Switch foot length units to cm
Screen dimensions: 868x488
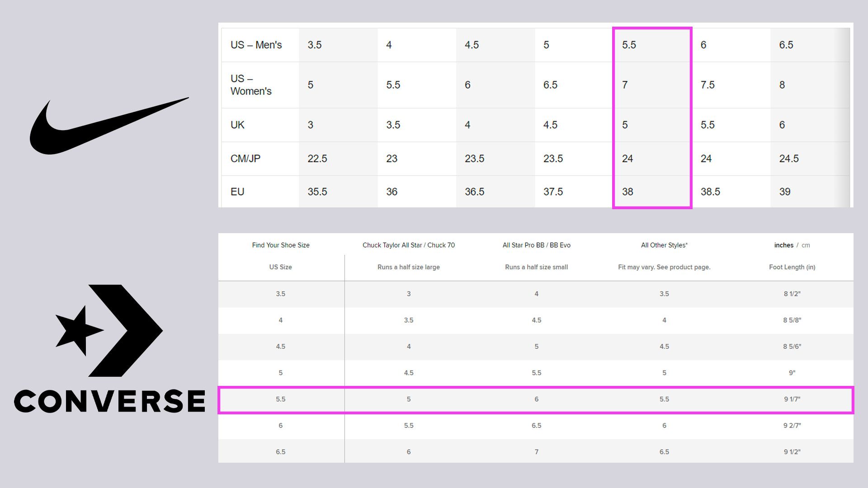(x=806, y=245)
